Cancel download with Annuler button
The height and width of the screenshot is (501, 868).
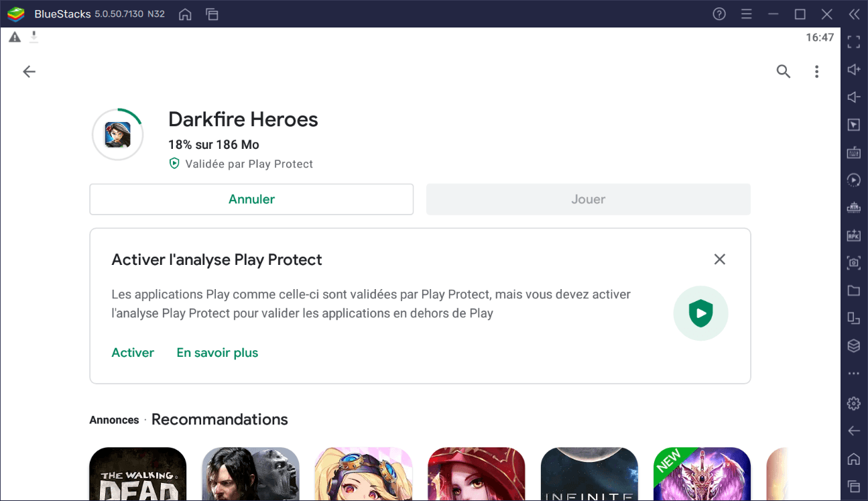[251, 199]
